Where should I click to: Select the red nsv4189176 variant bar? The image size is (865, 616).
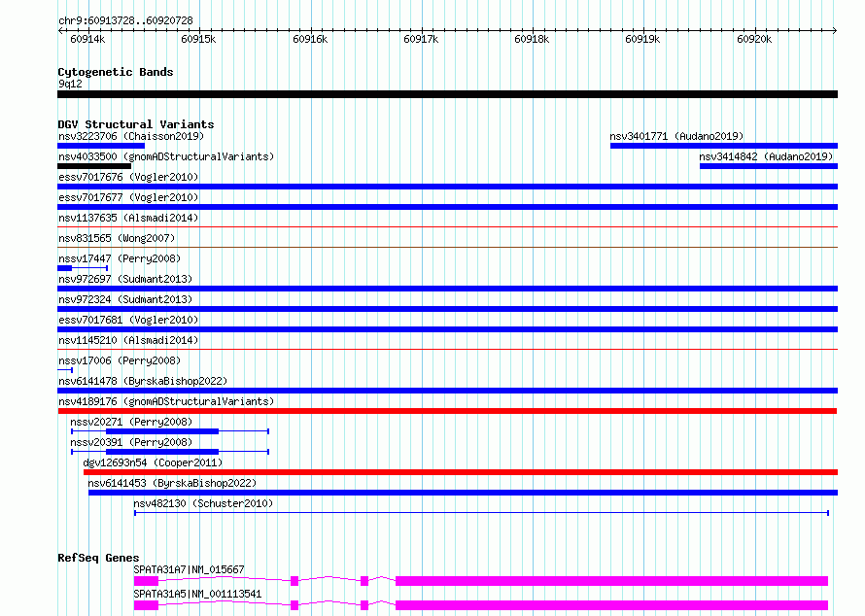(x=447, y=411)
